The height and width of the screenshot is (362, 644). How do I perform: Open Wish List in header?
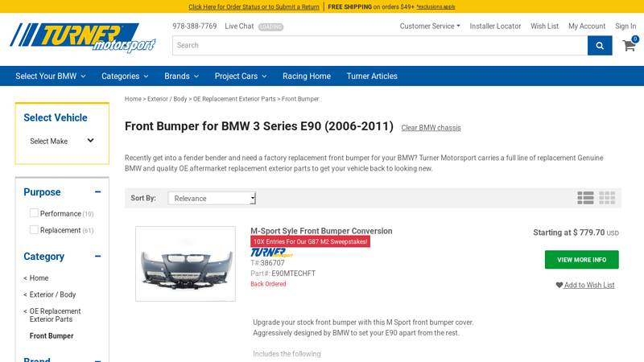544,26
